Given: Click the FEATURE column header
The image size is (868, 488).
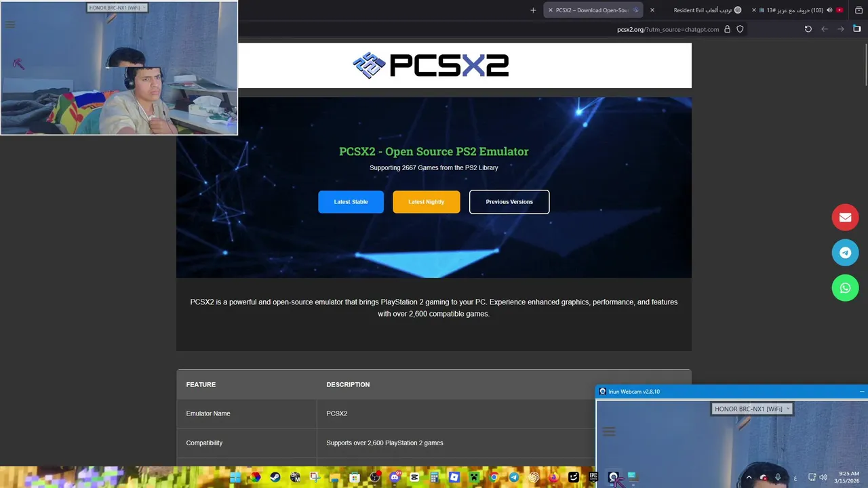Looking at the screenshot, I should pyautogui.click(x=201, y=384).
